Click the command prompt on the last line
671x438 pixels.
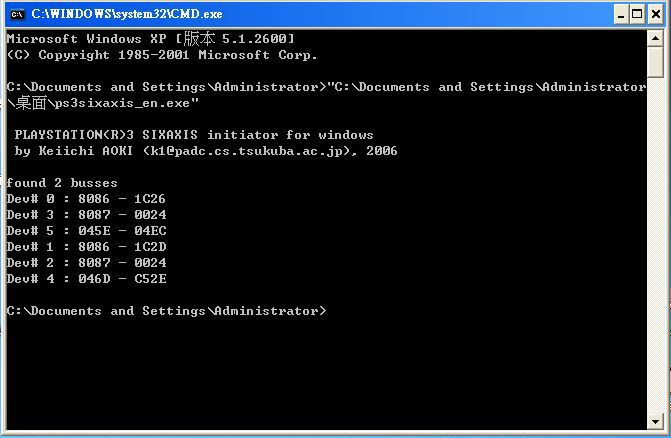166,311
